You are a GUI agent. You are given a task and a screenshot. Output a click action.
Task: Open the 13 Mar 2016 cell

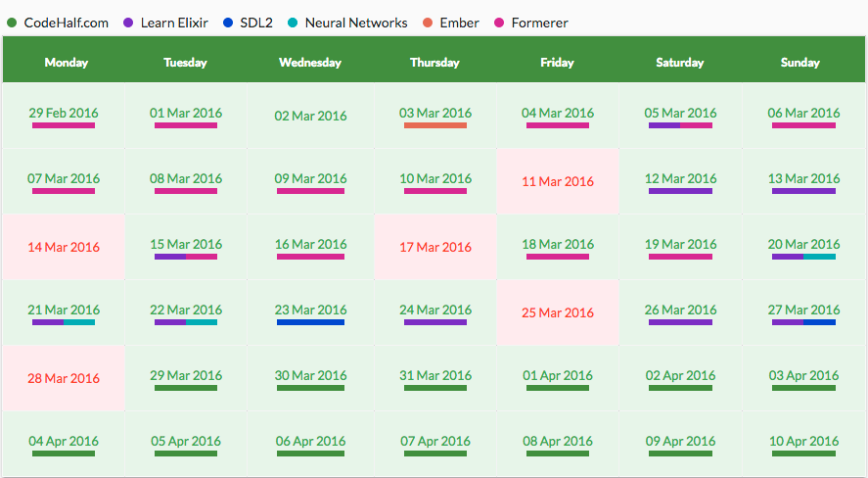803,181
